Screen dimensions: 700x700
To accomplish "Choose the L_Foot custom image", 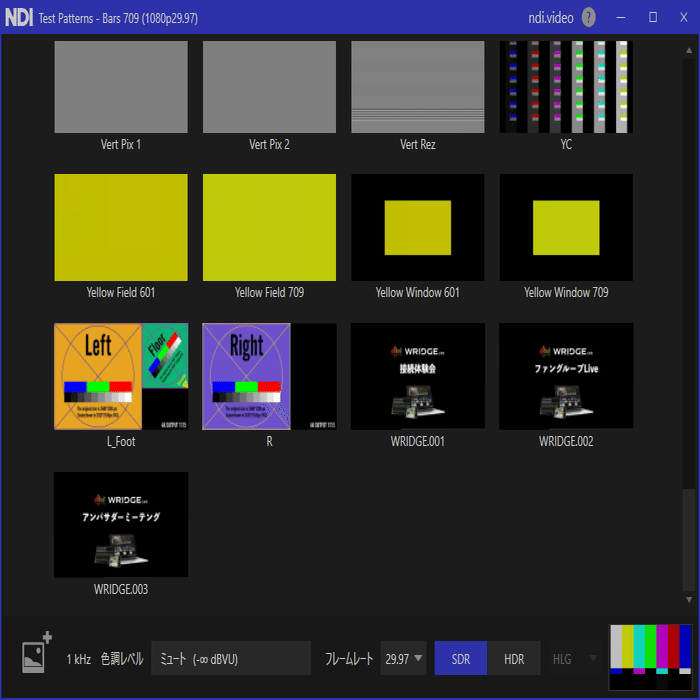I will coord(121,376).
